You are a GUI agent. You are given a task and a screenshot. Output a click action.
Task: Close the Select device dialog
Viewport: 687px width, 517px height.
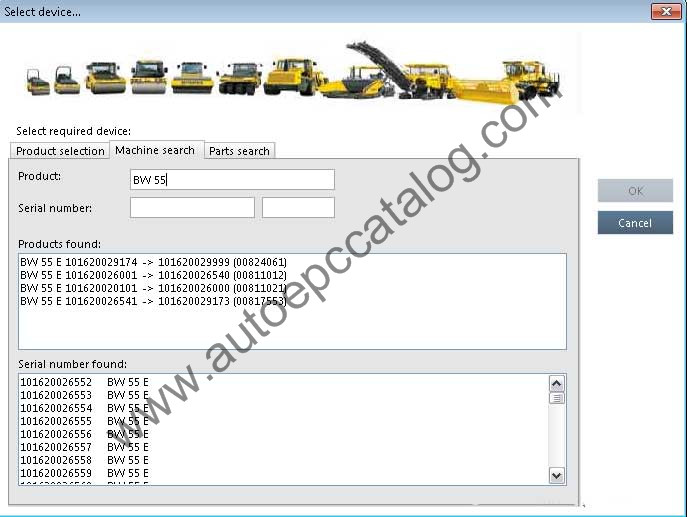(x=666, y=11)
